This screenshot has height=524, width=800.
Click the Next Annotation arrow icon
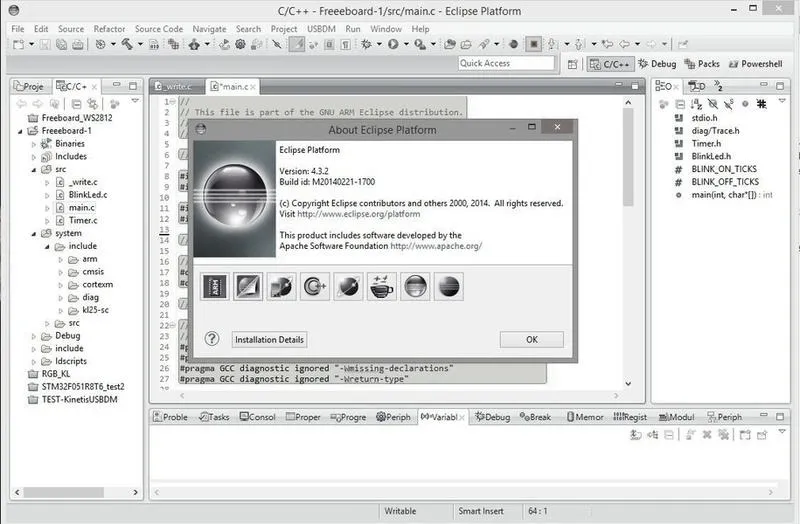(552, 44)
